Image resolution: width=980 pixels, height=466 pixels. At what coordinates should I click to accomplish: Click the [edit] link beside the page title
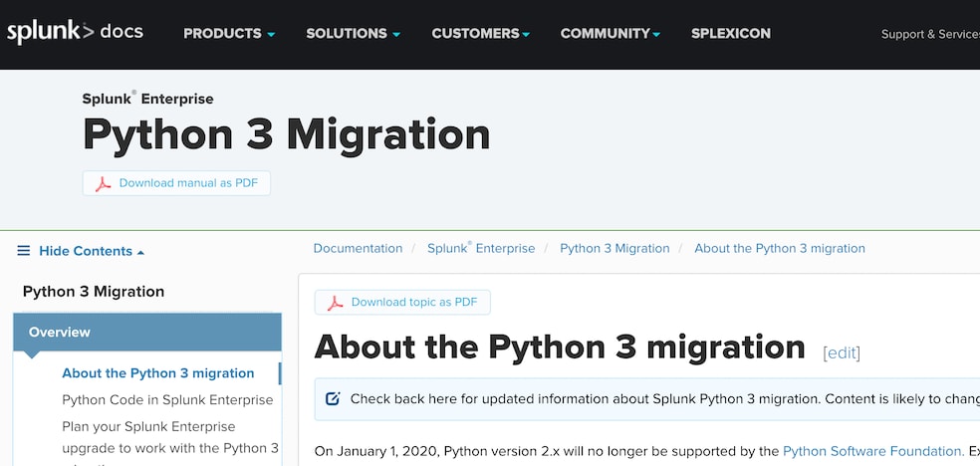click(x=842, y=352)
